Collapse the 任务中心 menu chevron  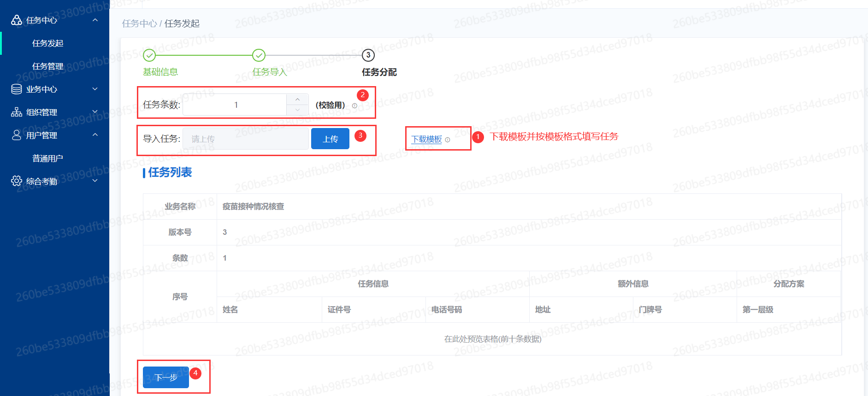coord(95,20)
